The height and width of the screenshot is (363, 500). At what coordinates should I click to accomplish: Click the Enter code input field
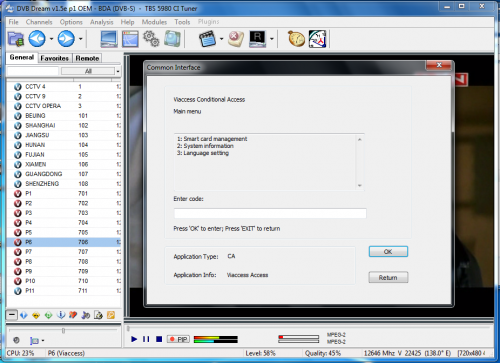270,213
